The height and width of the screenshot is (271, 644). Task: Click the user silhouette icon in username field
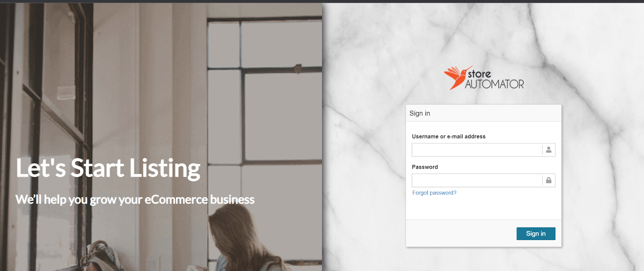549,150
